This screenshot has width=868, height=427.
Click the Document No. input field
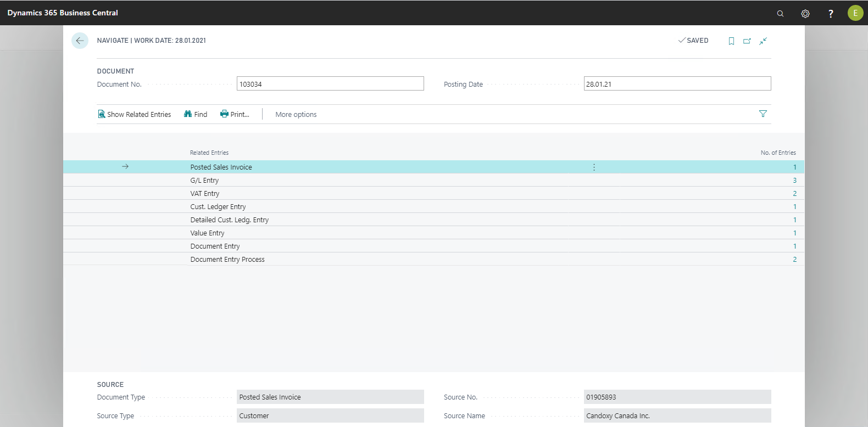click(330, 84)
